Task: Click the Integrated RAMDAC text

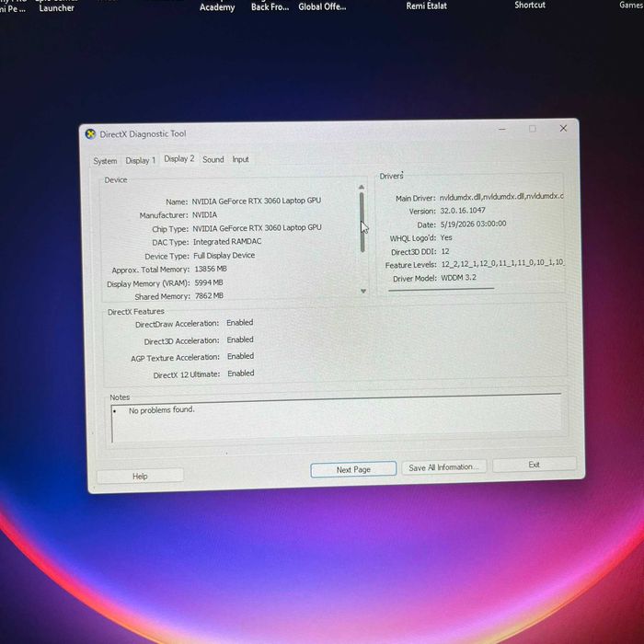Action: coord(227,241)
